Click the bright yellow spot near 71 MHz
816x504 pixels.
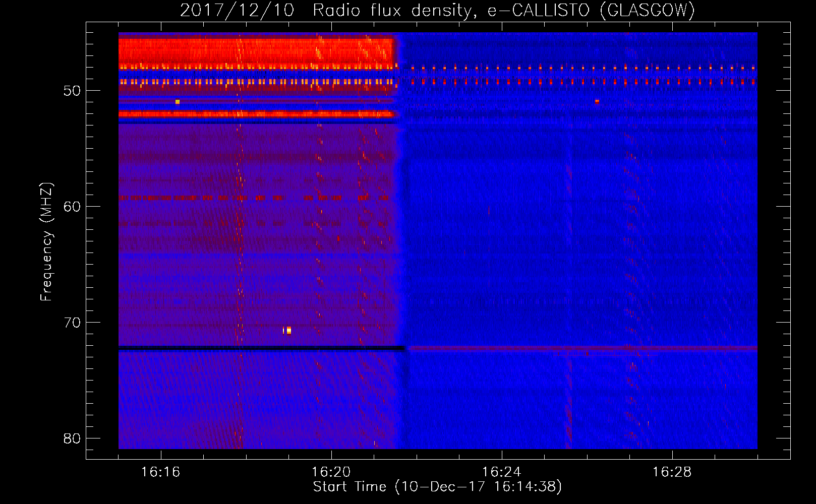coord(288,330)
